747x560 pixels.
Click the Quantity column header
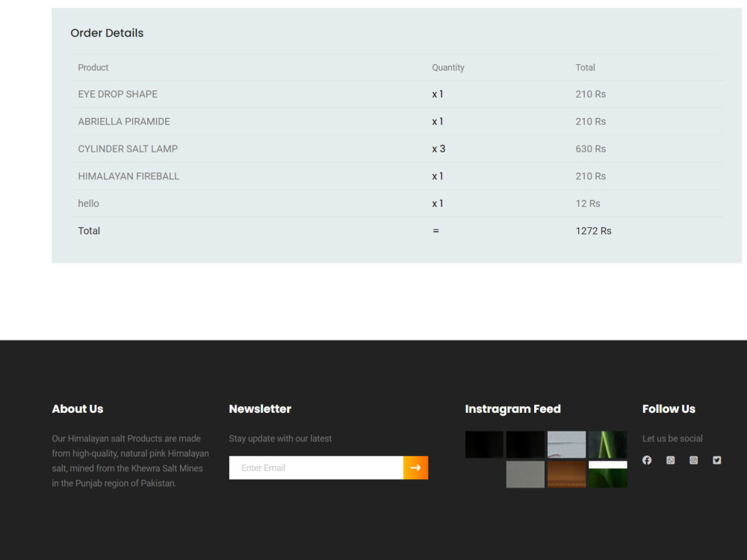click(447, 68)
